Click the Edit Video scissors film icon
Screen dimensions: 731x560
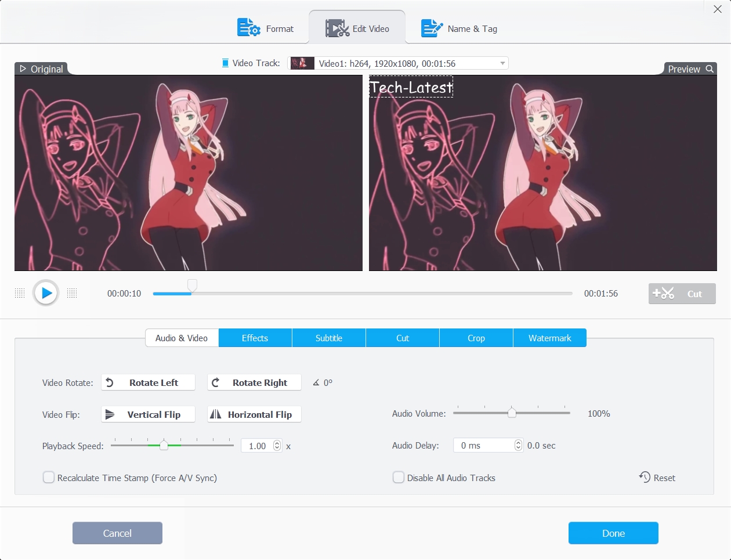click(x=337, y=28)
